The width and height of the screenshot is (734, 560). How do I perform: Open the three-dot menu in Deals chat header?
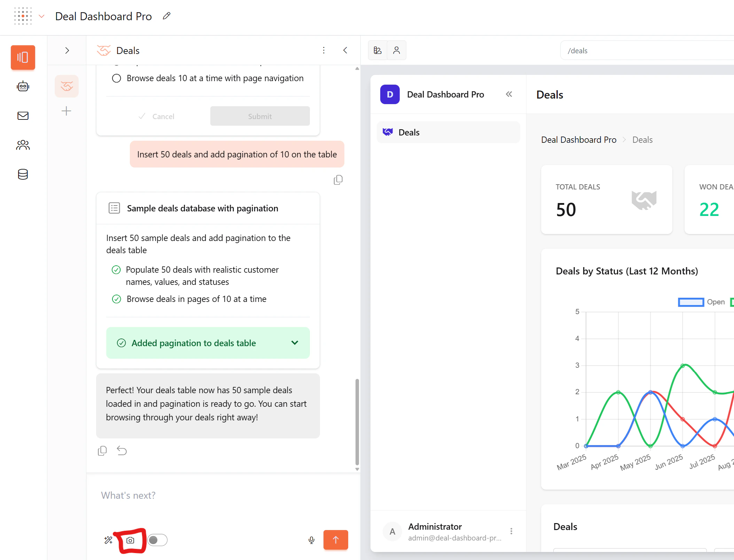pos(323,50)
